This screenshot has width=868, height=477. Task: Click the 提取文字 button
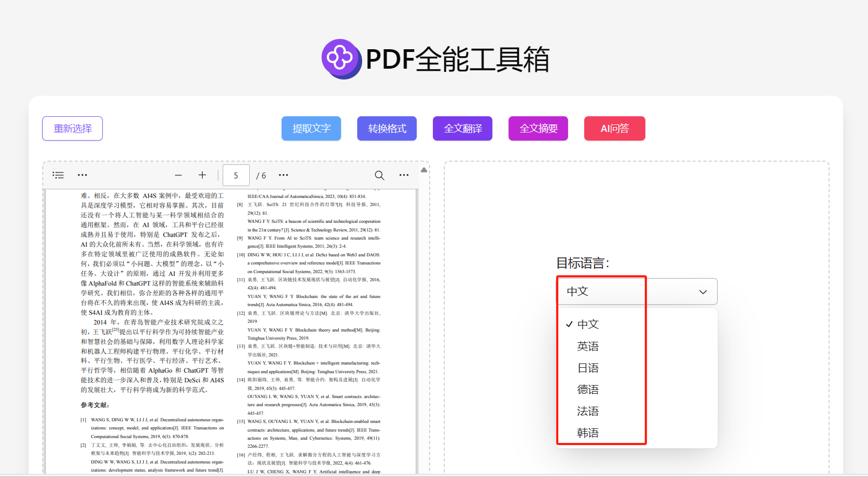311,129
